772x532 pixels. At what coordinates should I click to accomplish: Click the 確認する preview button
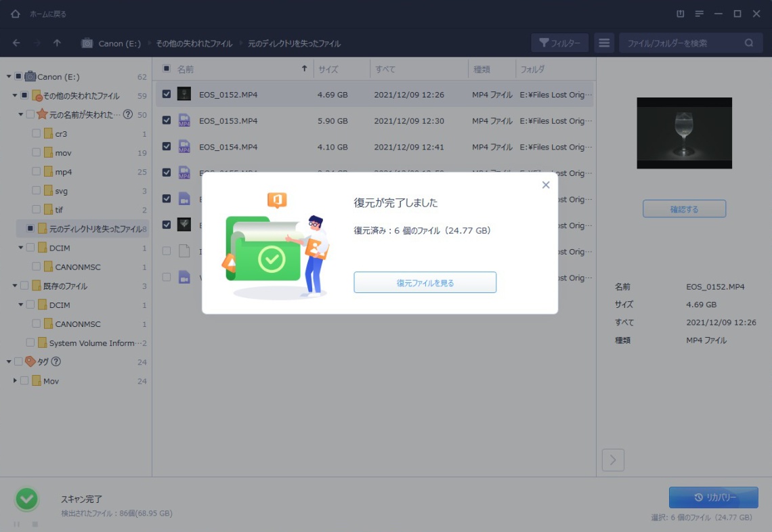(684, 209)
